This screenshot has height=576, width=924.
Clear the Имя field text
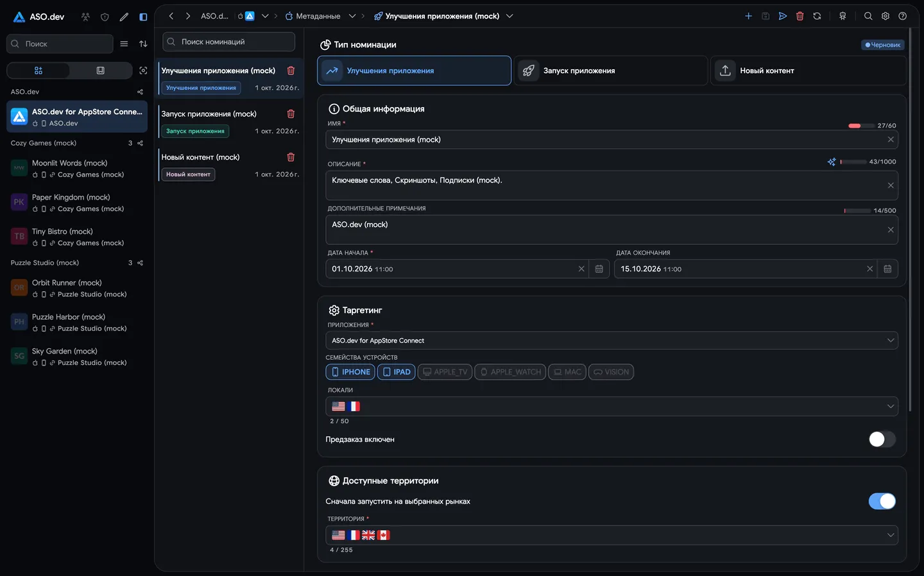click(891, 140)
